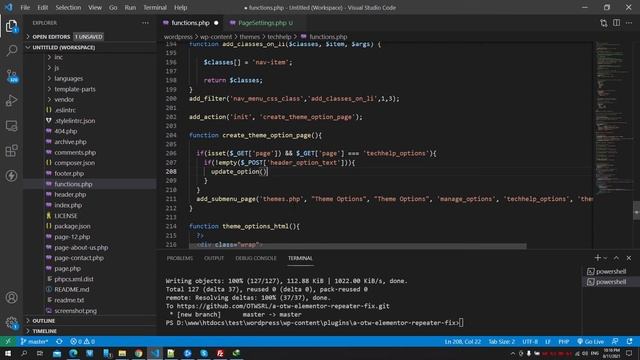The height and width of the screenshot is (360, 640).
Task: Switch to the Problems panel tab
Action: pos(180,258)
